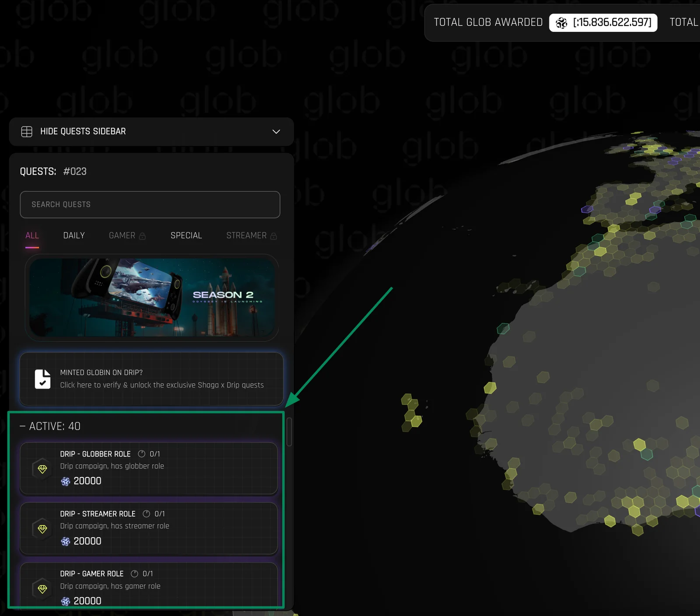Click the lock icon next to Gamer tab
Screen dimensions: 700x616
click(142, 236)
